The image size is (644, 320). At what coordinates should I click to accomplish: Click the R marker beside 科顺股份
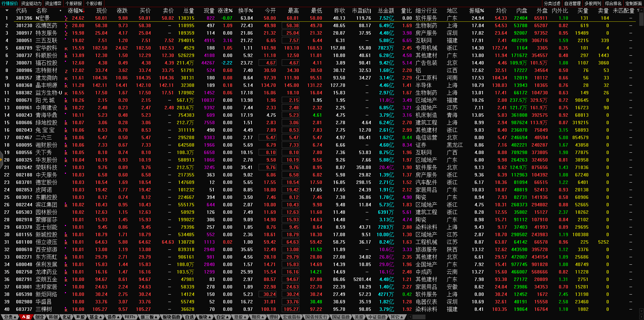point(66,56)
